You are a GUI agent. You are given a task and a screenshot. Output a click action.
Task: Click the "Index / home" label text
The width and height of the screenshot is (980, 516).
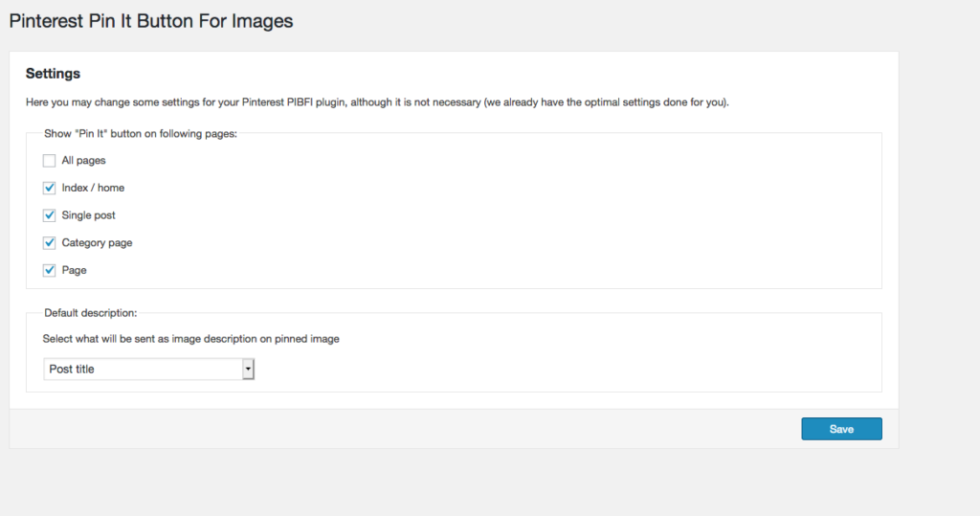[x=93, y=188]
